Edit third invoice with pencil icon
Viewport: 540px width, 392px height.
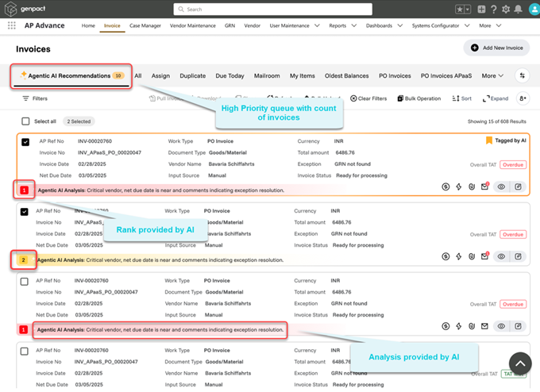[518, 326]
